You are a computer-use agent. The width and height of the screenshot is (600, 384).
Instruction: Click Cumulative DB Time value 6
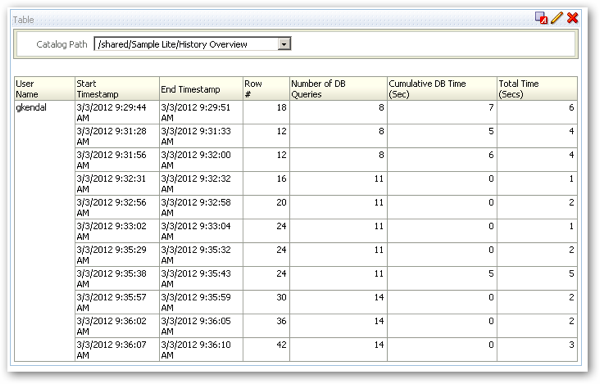pos(491,155)
